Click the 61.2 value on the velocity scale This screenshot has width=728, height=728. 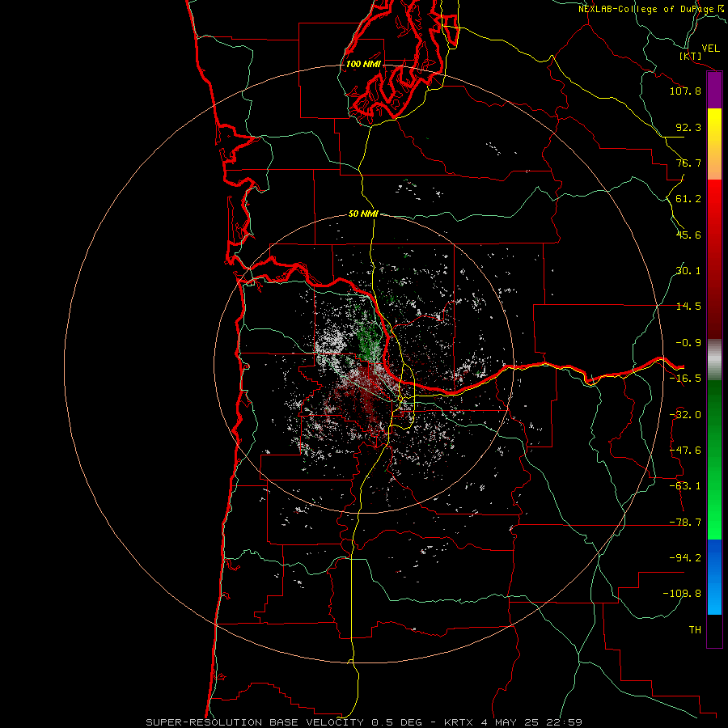(x=688, y=199)
